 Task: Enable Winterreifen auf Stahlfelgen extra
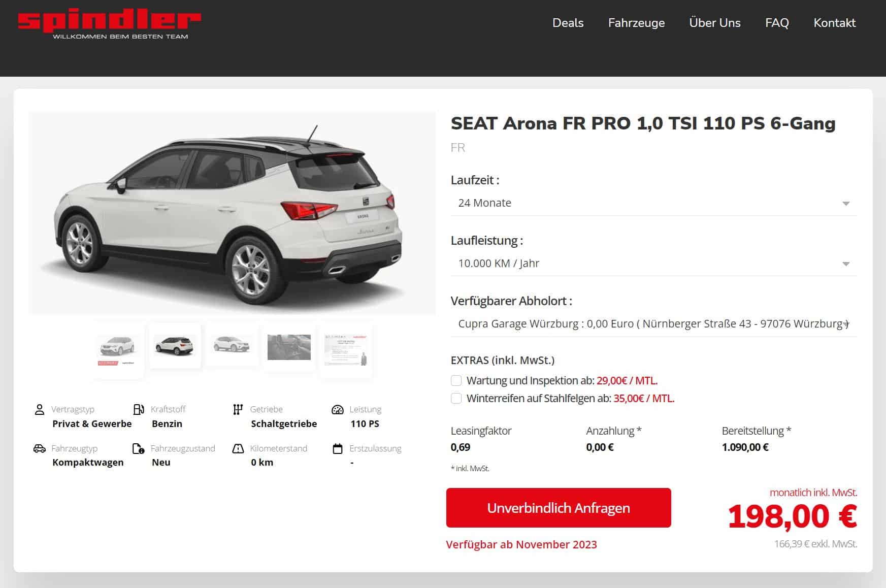456,399
